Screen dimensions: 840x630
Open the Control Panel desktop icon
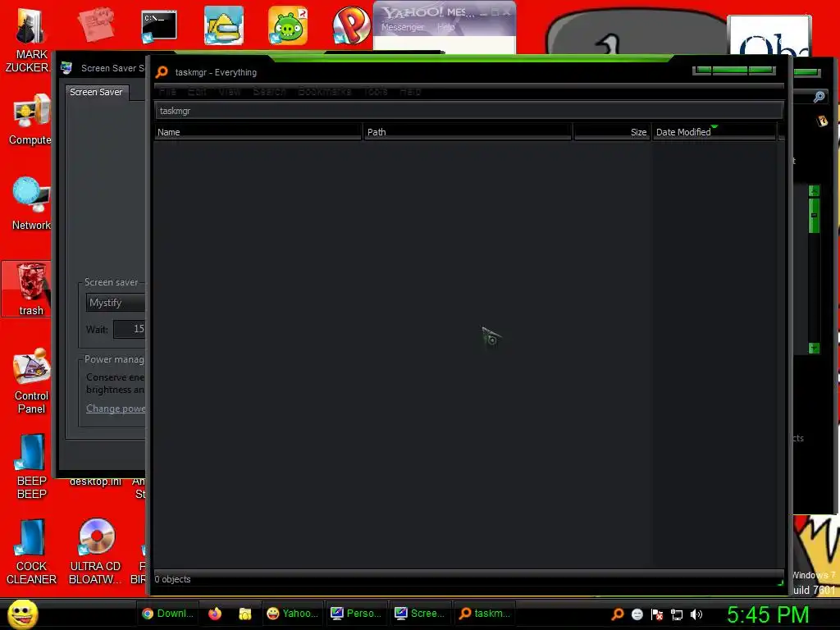31,381
